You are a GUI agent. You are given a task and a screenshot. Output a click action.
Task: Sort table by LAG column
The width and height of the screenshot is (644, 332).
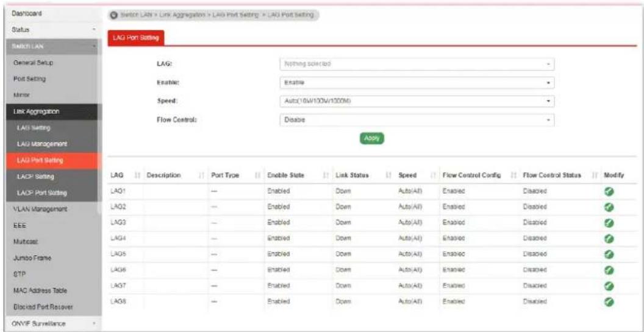(x=138, y=175)
